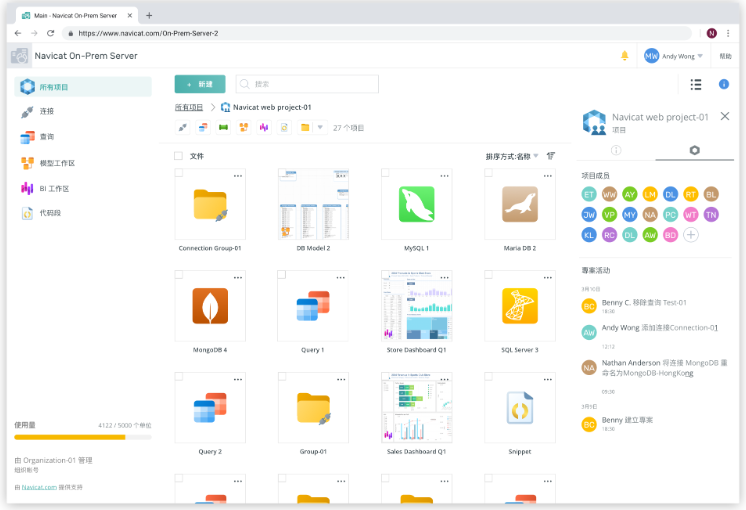Open the Sales Dashboard Q1 thumbnail
Image resolution: width=746 pixels, height=510 pixels.
point(416,408)
